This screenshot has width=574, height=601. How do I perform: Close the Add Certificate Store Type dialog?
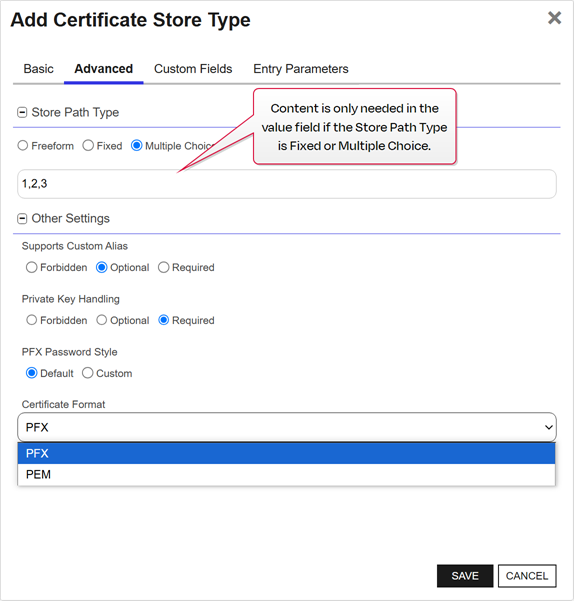[554, 18]
